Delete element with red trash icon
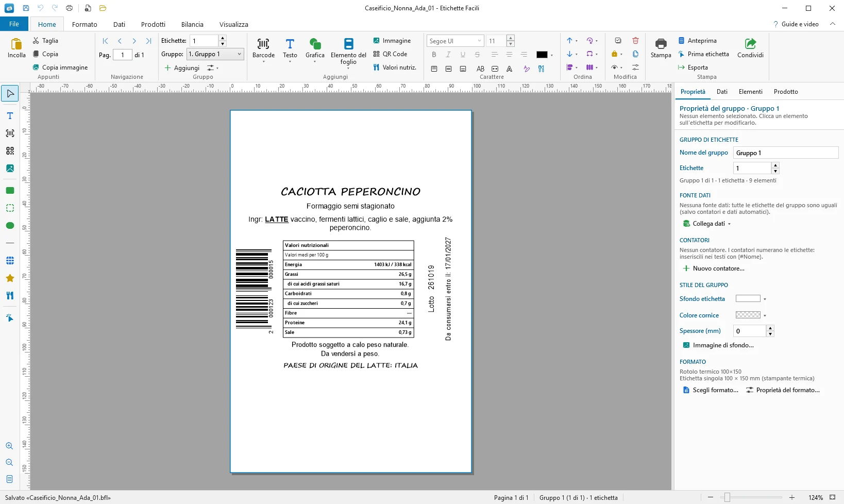844x504 pixels. 635,41
